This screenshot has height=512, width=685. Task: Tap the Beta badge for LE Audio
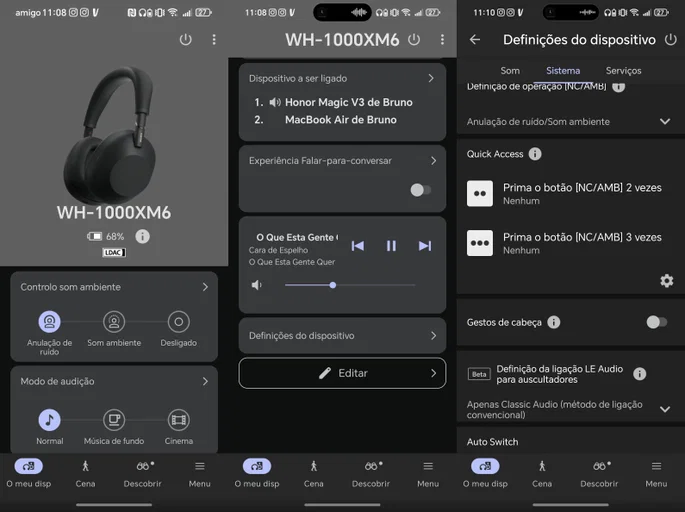click(x=479, y=374)
